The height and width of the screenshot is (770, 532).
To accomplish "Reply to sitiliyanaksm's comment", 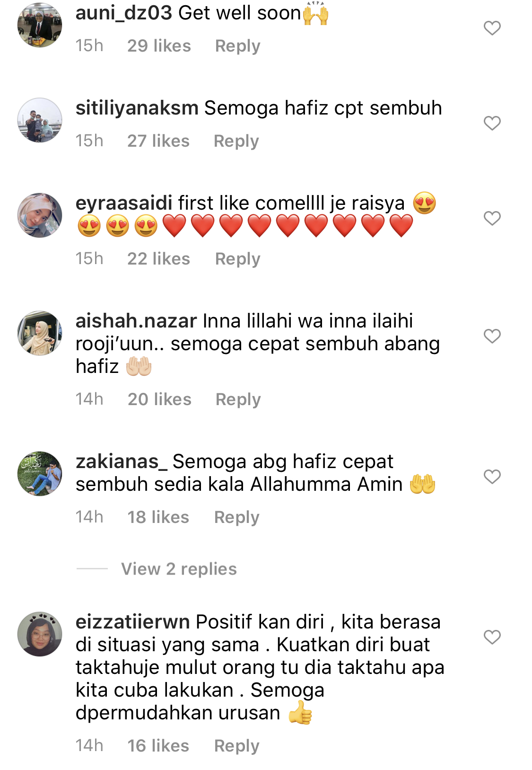I will pyautogui.click(x=236, y=141).
